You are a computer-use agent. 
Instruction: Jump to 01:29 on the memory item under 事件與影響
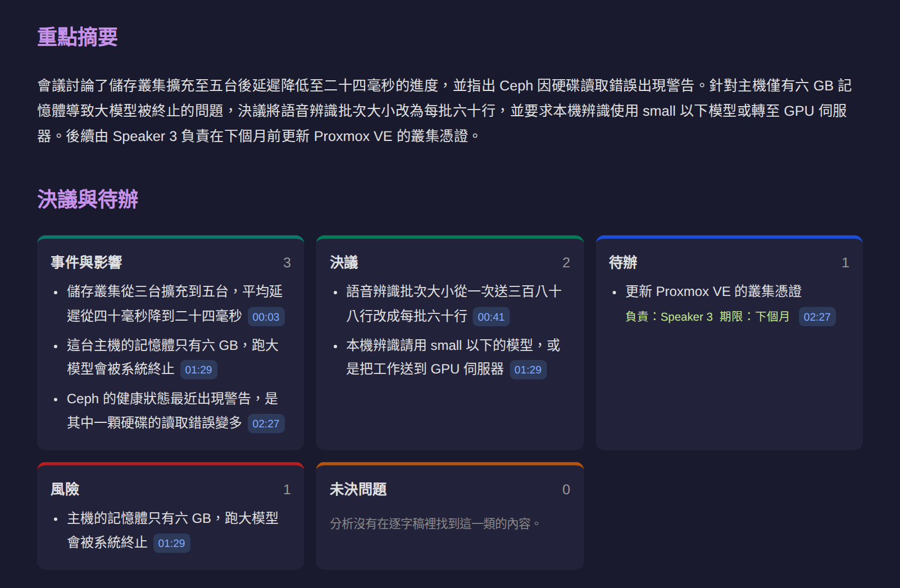coord(198,370)
